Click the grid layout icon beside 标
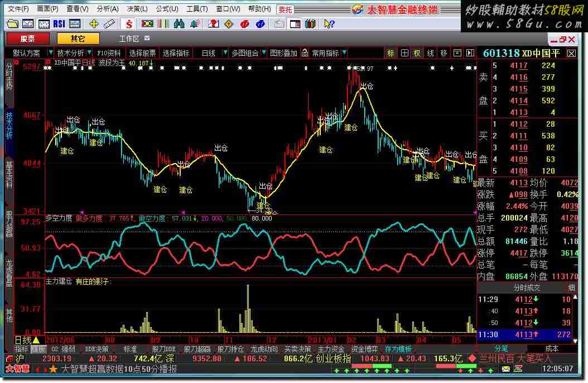588x383 pixels. coord(404,53)
